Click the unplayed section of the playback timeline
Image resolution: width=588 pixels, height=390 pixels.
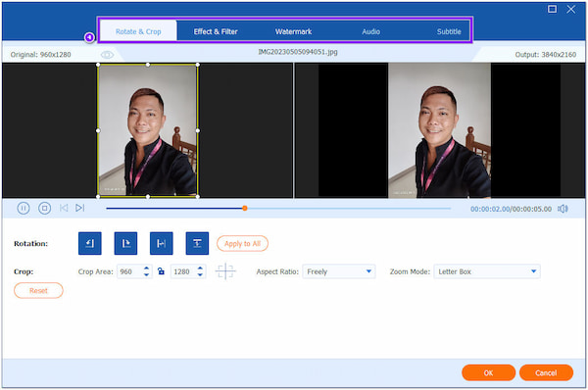349,208
